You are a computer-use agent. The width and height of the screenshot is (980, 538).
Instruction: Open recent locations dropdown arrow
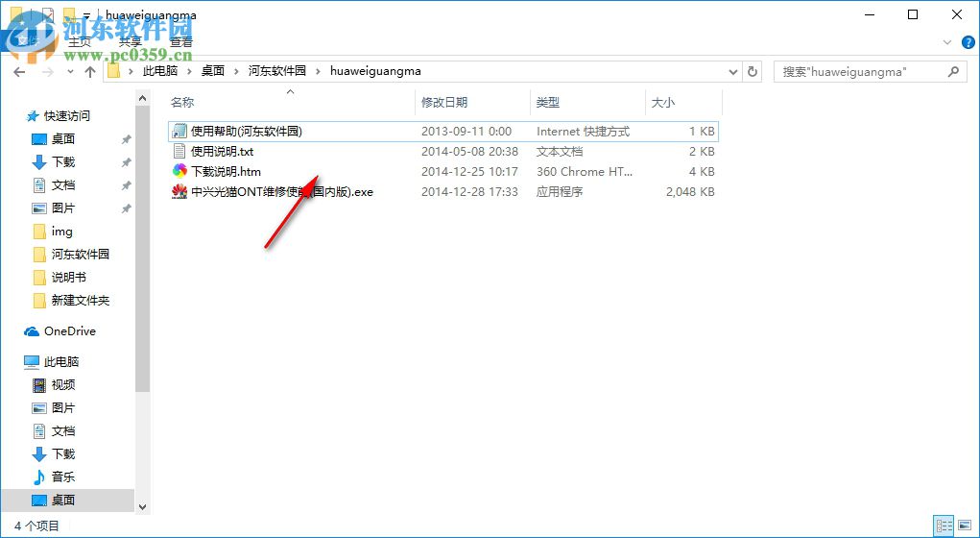pyautogui.click(x=71, y=72)
